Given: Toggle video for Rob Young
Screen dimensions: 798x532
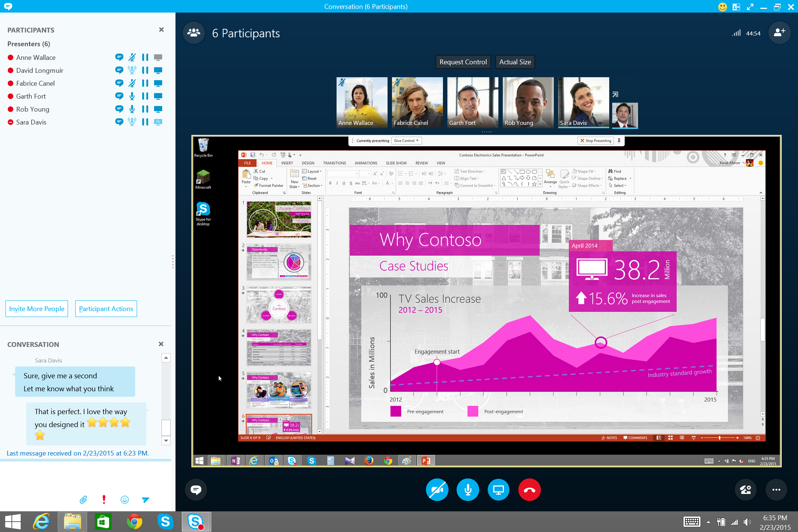Looking at the screenshot, I should pyautogui.click(x=158, y=109).
